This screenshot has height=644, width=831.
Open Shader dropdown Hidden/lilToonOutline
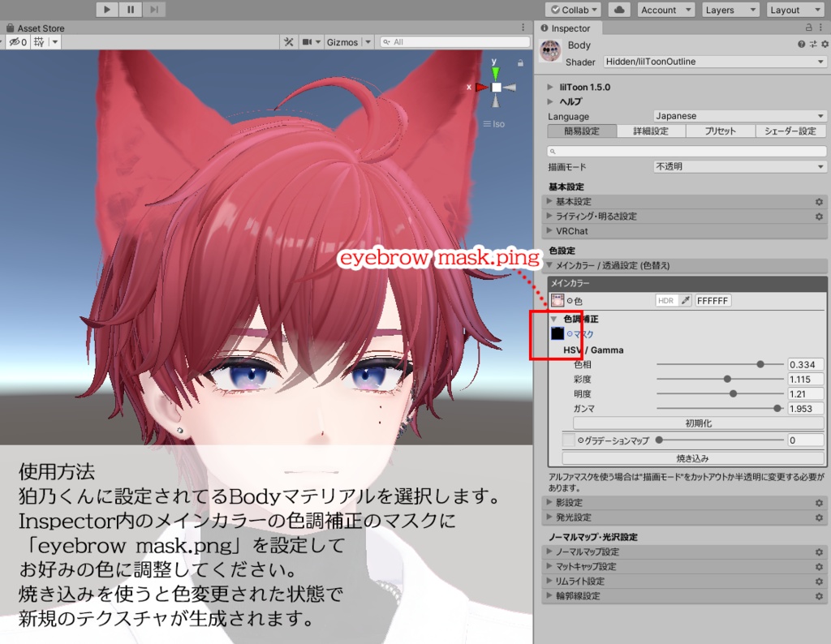[714, 62]
